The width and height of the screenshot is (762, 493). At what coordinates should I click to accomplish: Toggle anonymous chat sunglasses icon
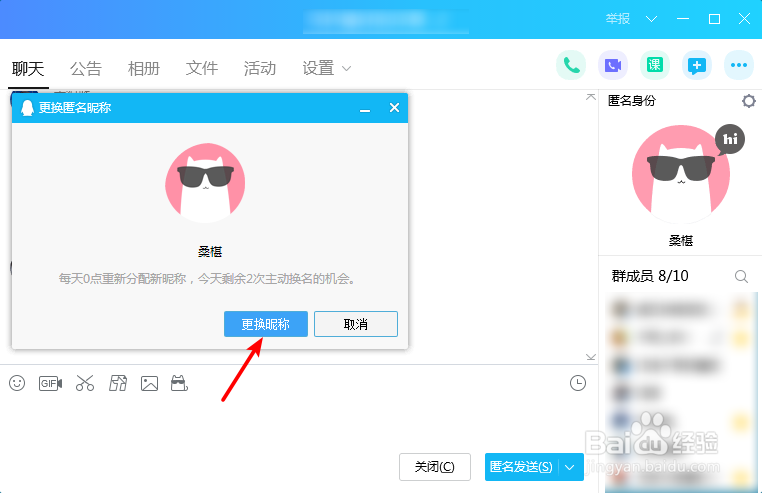tap(179, 383)
